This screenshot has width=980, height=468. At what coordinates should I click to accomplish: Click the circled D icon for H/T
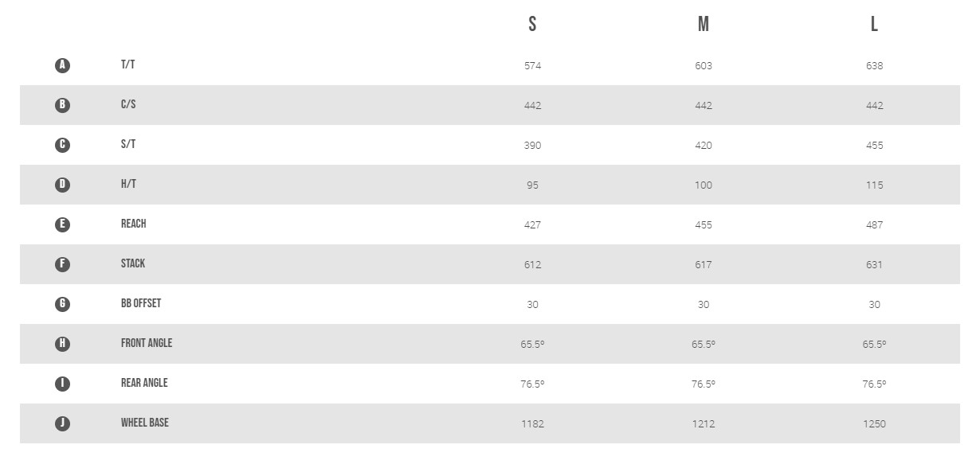click(x=62, y=185)
